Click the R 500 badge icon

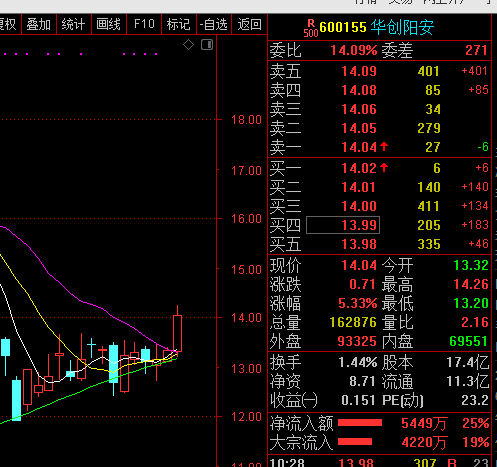coord(311,28)
